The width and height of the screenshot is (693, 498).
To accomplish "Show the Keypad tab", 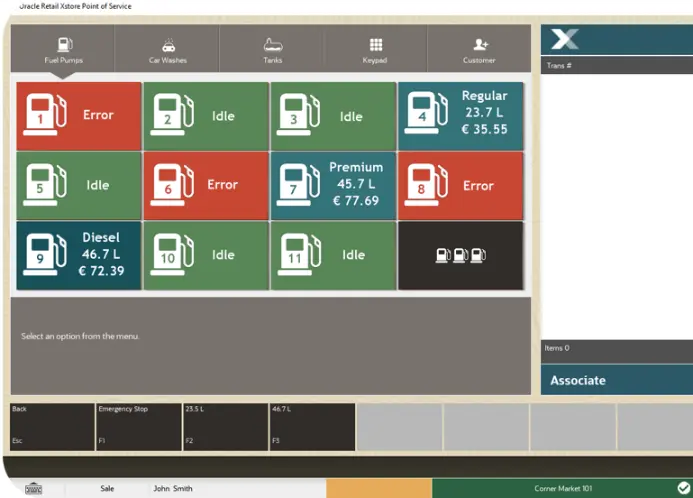I will point(375,50).
